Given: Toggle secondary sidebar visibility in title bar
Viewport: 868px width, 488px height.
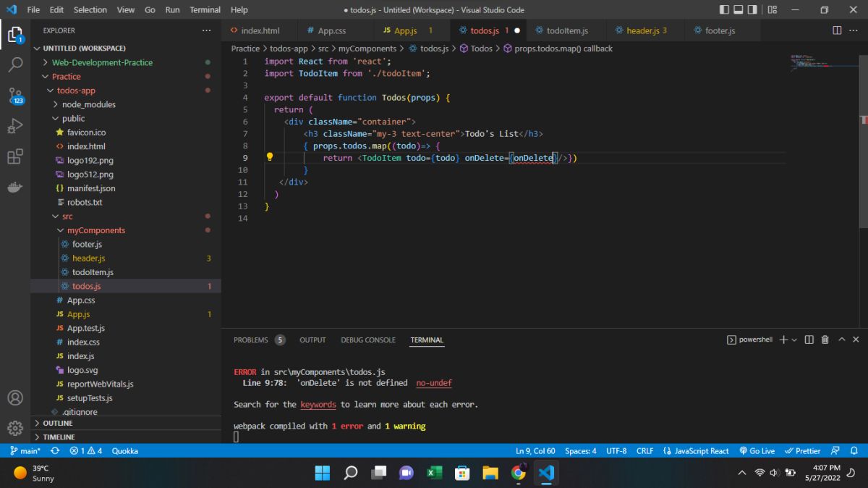Looking at the screenshot, I should pyautogui.click(x=752, y=10).
